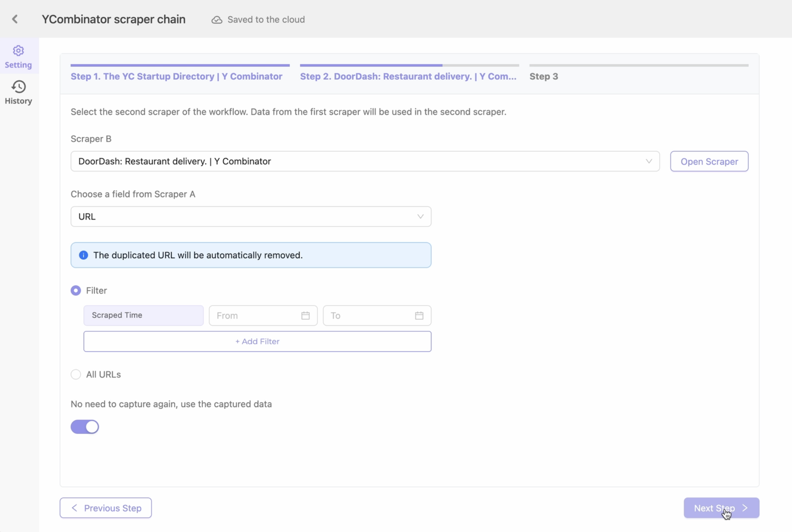
Task: Open the Setting sidebar gear icon
Action: 18,51
